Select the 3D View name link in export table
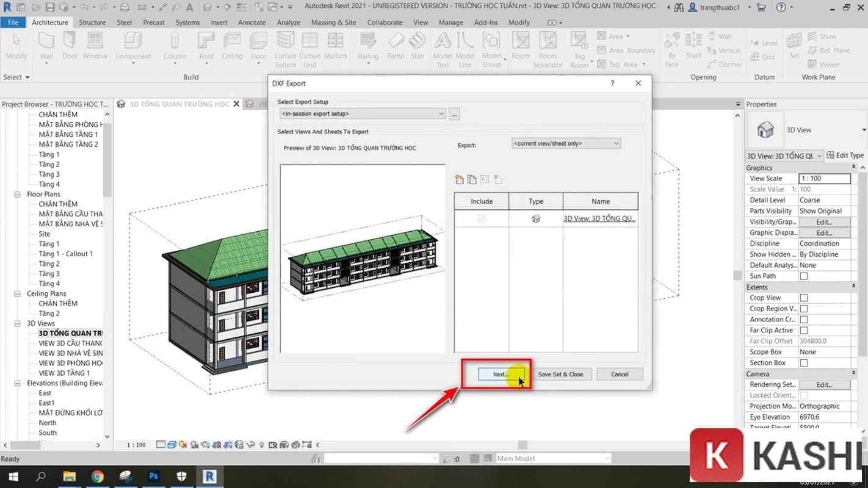Image resolution: width=868 pixels, height=488 pixels. (599, 218)
